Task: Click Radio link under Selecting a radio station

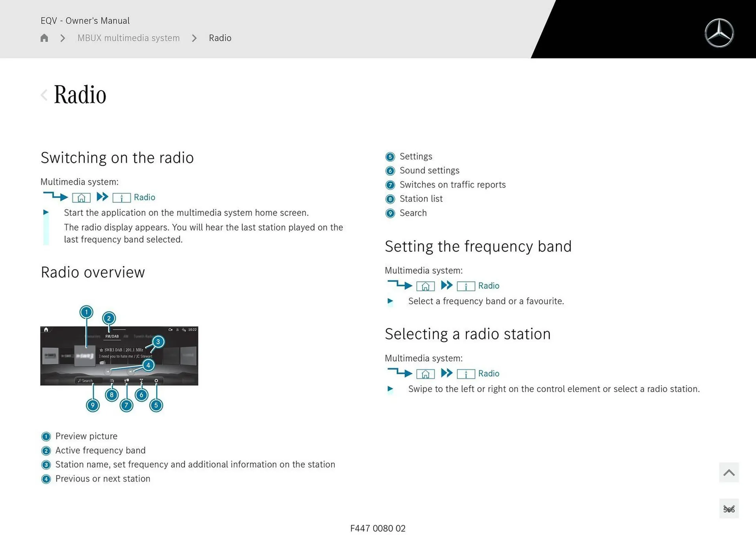Action: (488, 373)
